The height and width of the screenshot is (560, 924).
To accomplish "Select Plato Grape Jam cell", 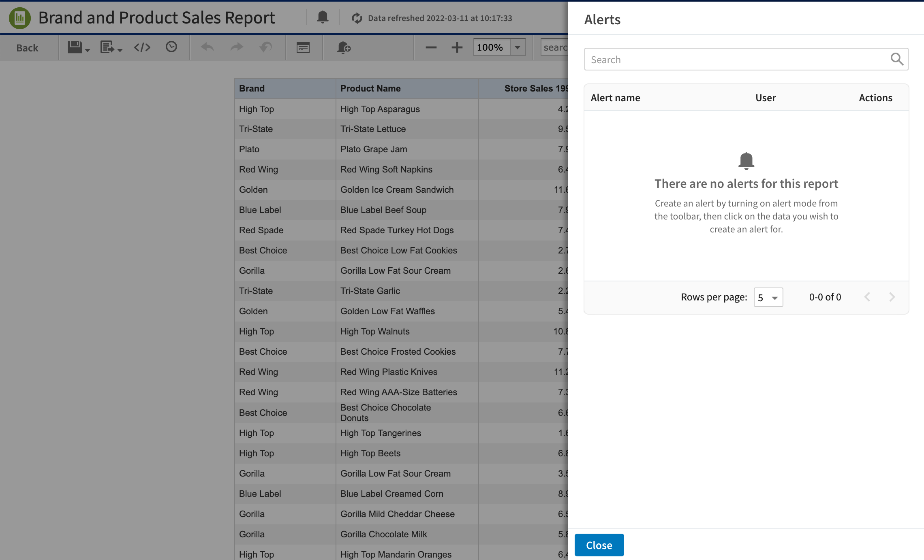I will point(407,149).
